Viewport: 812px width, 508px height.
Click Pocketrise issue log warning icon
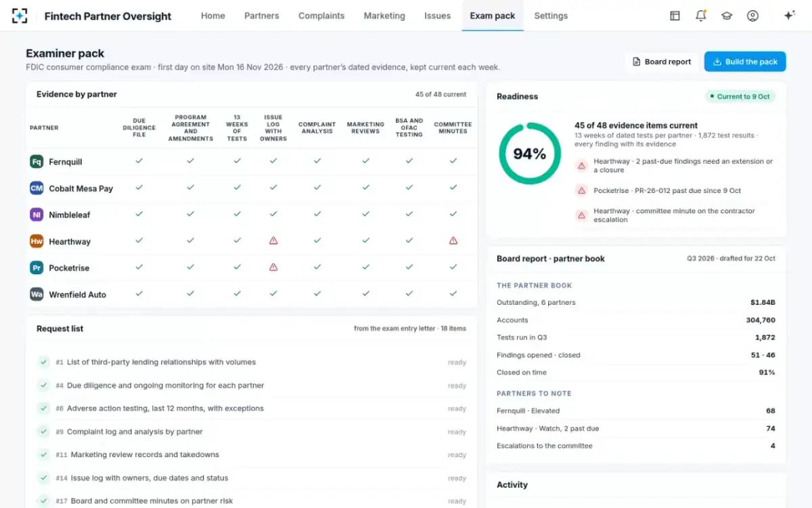tap(273, 267)
